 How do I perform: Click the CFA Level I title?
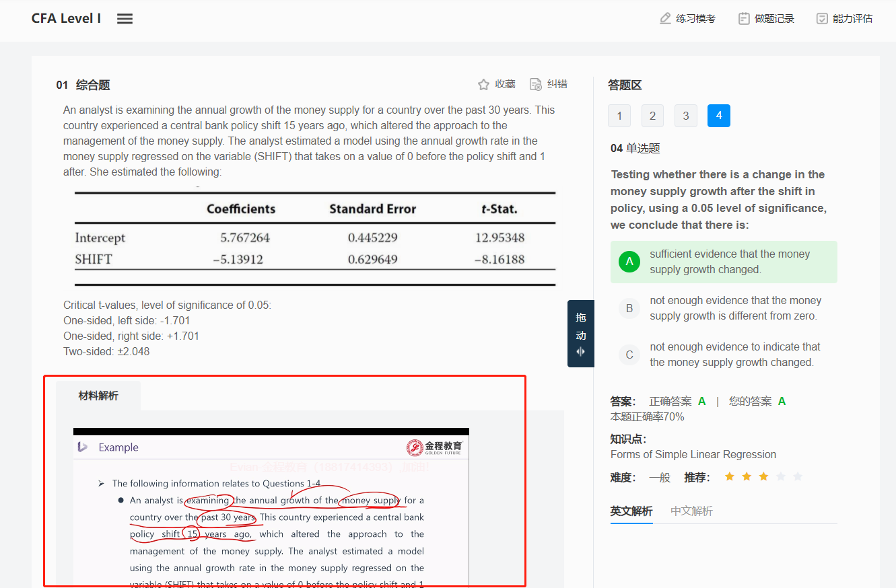(x=66, y=18)
